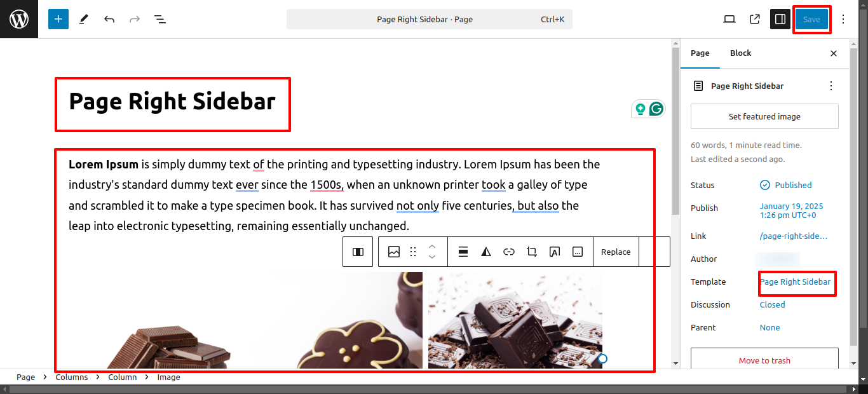This screenshot has height=394, width=868.
Task: Select parent Column block icon
Action: pyautogui.click(x=358, y=252)
